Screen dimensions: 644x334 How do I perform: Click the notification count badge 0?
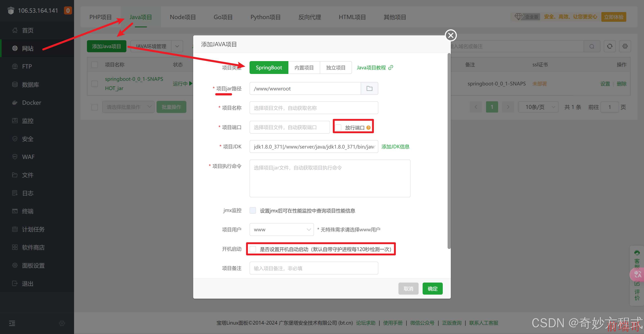pos(68,10)
